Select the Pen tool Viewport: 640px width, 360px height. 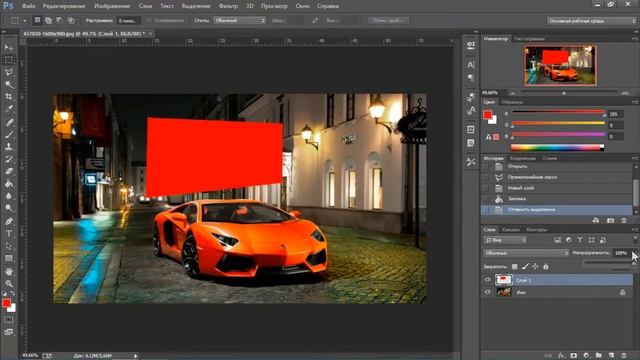point(9,221)
